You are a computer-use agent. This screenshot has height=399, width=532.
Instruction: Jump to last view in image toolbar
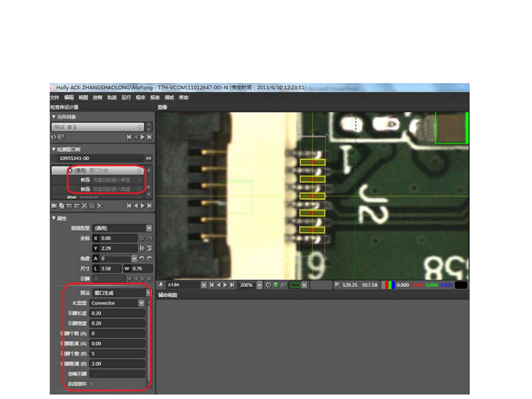point(232,285)
